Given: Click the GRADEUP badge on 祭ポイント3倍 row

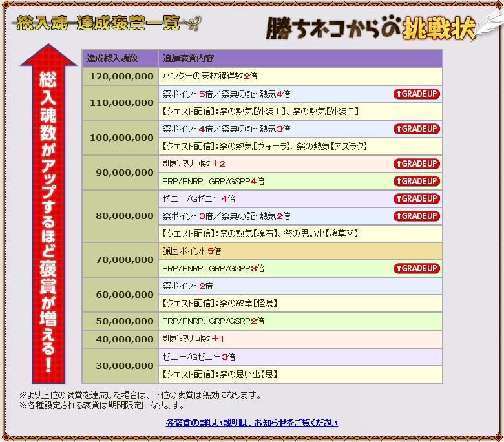Looking at the screenshot, I should (x=417, y=216).
